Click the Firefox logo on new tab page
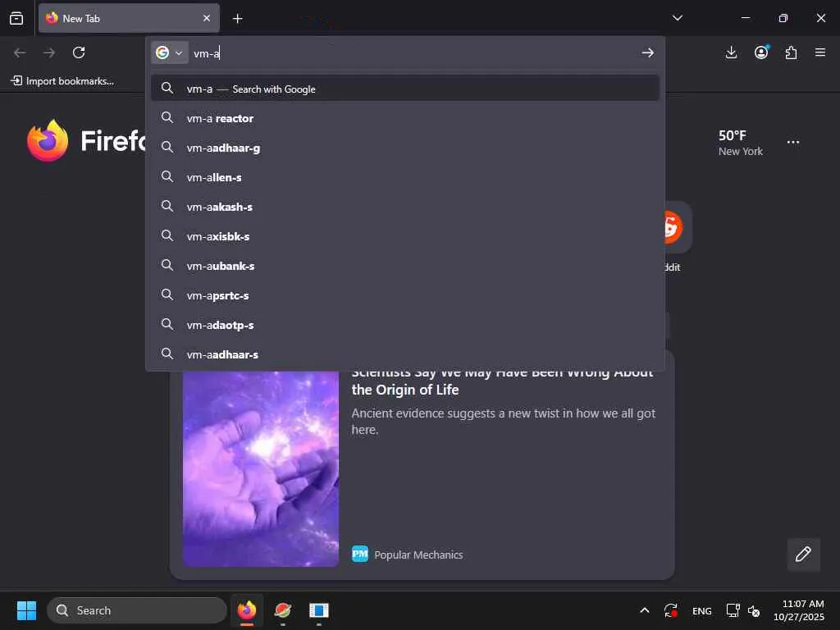This screenshot has height=630, width=840. tap(48, 140)
